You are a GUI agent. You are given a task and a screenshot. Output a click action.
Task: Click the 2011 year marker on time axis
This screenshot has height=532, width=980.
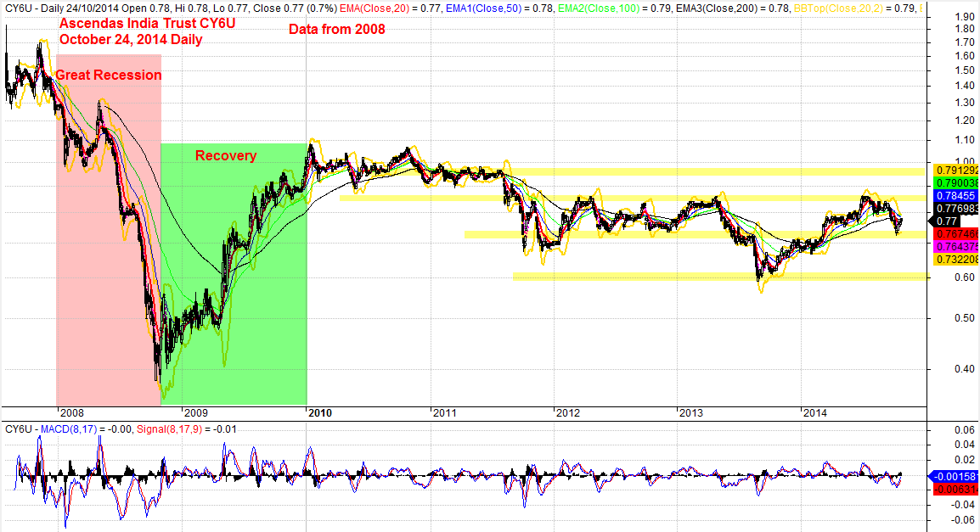tap(444, 412)
